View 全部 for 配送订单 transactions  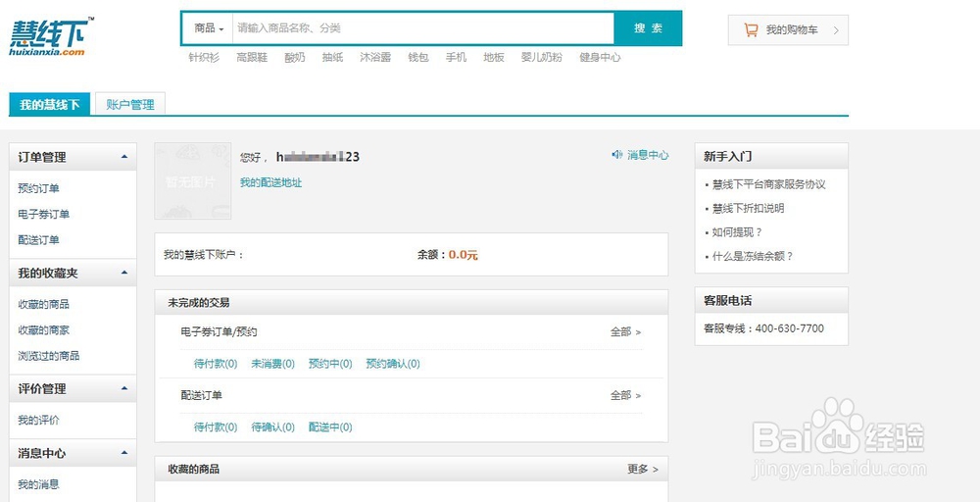[625, 395]
